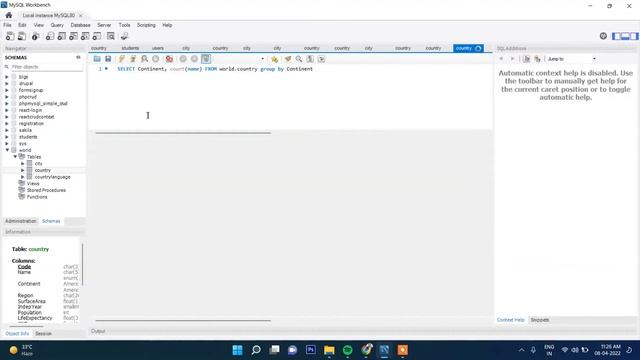
Task: Refresh the SCHEMAS list icon
Action: click(78, 58)
